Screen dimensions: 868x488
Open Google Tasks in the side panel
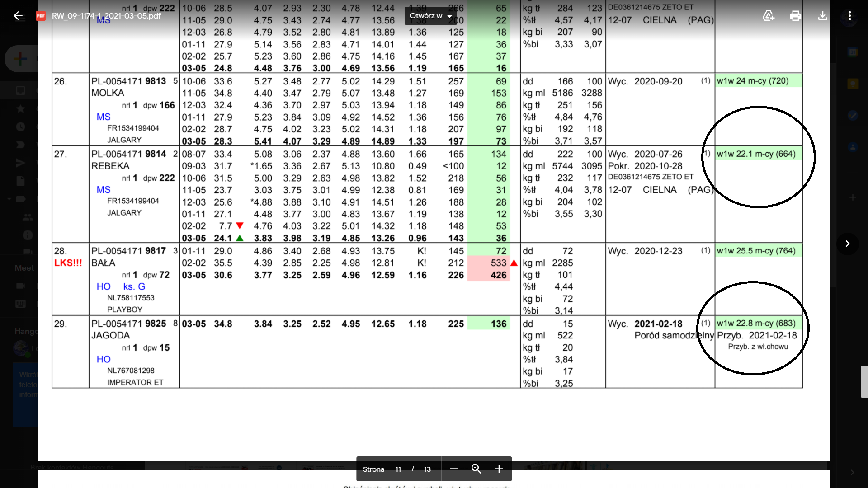pyautogui.click(x=853, y=116)
